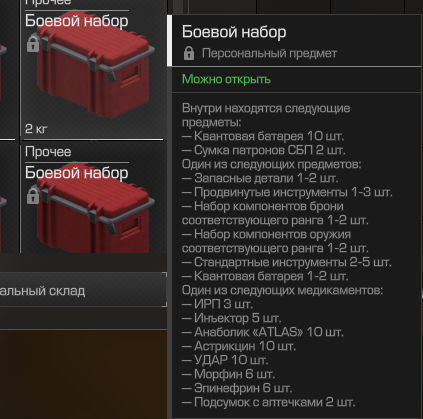Click the Боевой набор name on lower slot
Screen dimensions: 423x419
[x=77, y=173]
